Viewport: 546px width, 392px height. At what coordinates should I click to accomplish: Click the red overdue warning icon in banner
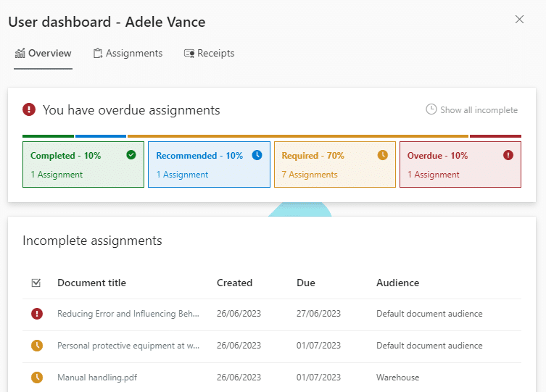[29, 109]
